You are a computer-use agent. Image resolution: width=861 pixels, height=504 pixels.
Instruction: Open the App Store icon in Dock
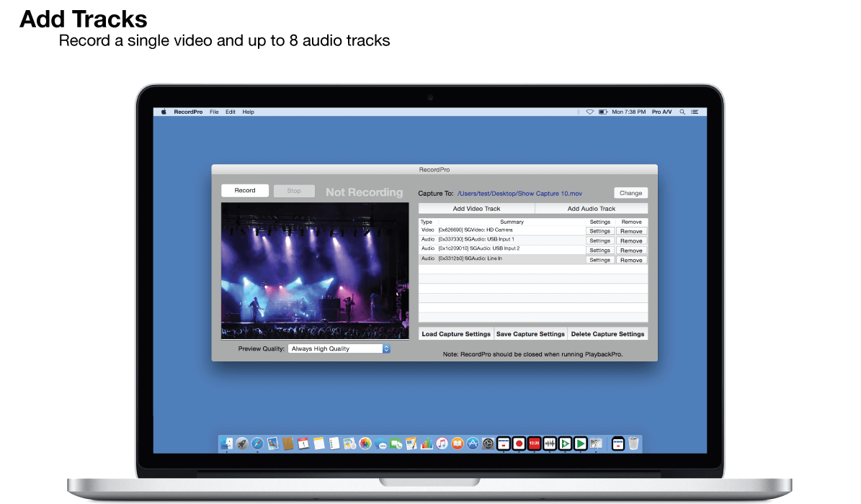[x=473, y=443]
